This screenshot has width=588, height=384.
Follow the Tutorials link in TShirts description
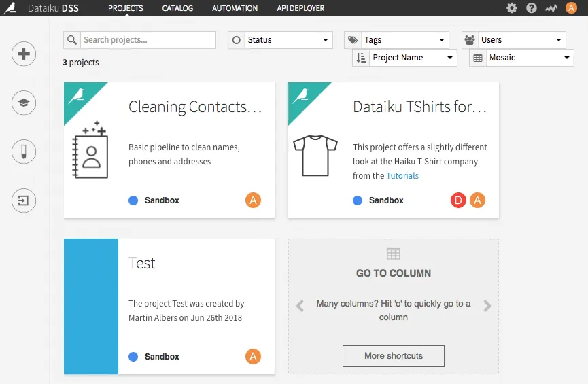click(x=402, y=175)
